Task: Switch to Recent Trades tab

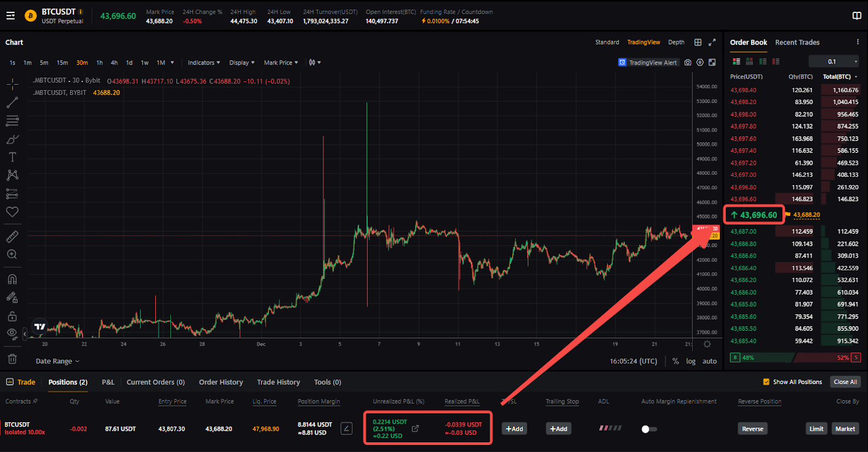Action: (797, 42)
